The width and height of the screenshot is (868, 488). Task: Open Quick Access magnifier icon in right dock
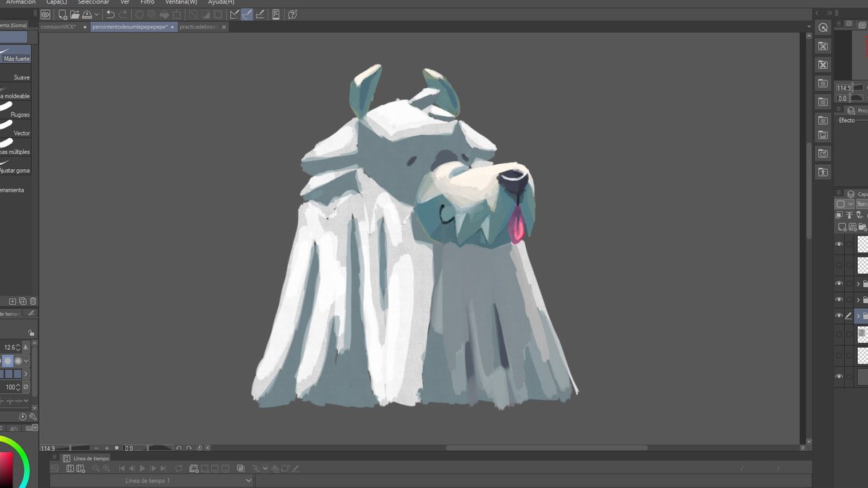tap(822, 27)
